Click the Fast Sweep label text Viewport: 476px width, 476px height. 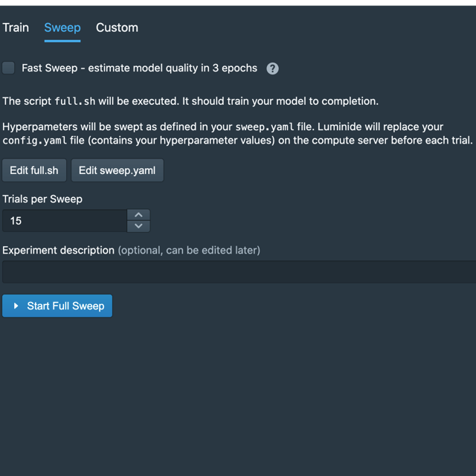[139, 68]
